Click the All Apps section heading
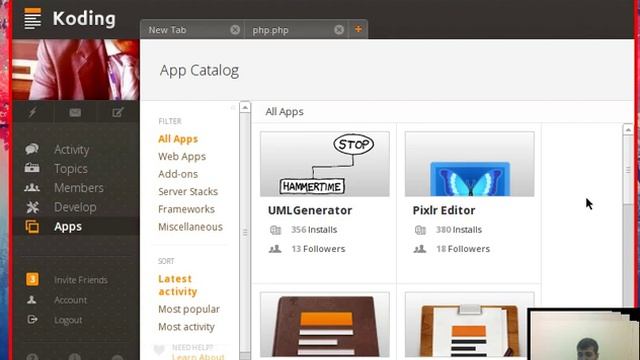 (284, 112)
